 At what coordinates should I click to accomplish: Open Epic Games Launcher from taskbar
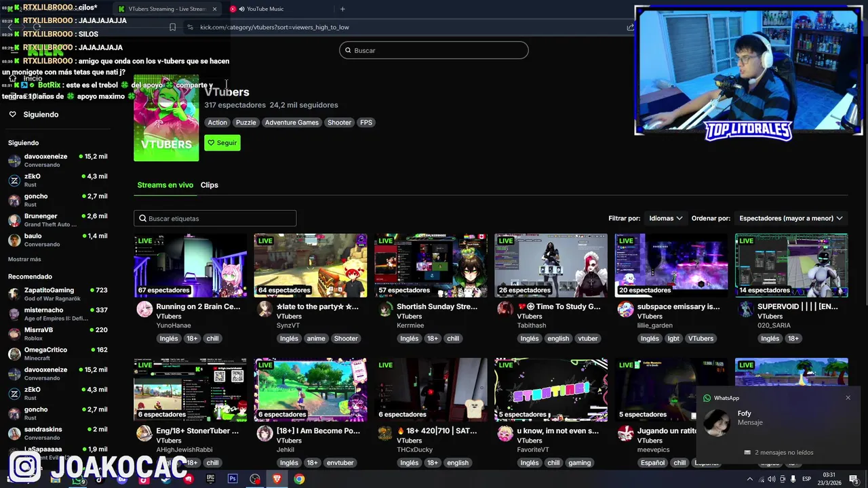click(x=210, y=479)
